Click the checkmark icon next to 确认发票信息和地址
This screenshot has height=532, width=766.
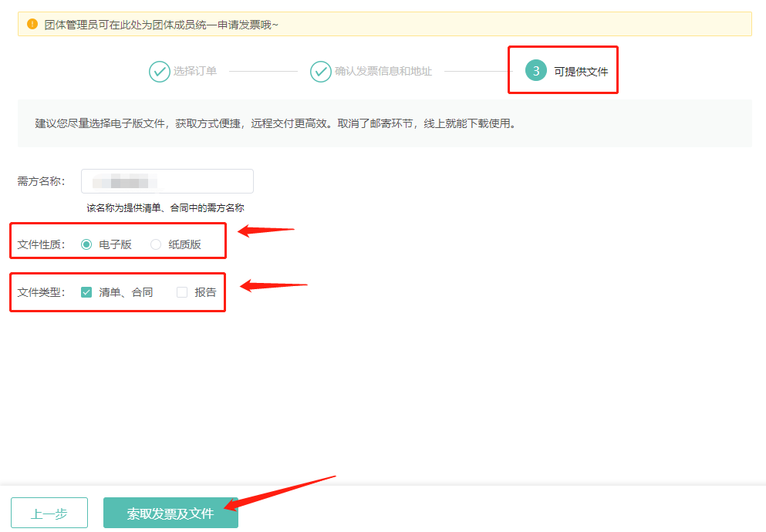[x=320, y=71]
